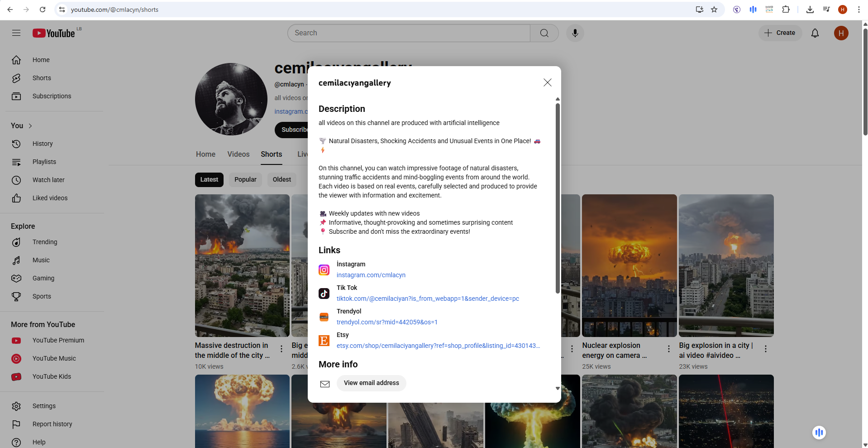Switch to the Videos tab
Screen dimensions: 868x448
click(238, 154)
